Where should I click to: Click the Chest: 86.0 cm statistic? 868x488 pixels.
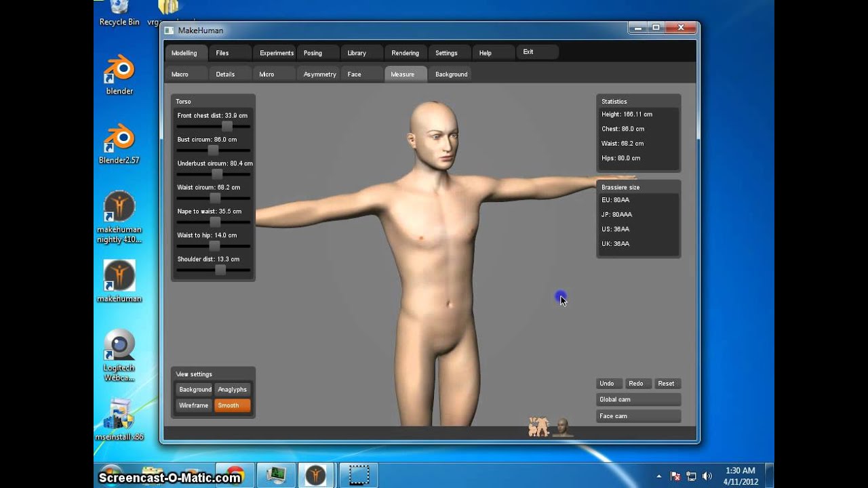click(x=623, y=129)
